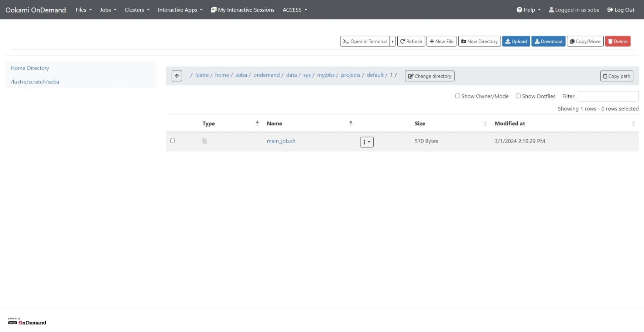
Task: Open the main_job.sh actions dropdown
Action: [x=366, y=142]
